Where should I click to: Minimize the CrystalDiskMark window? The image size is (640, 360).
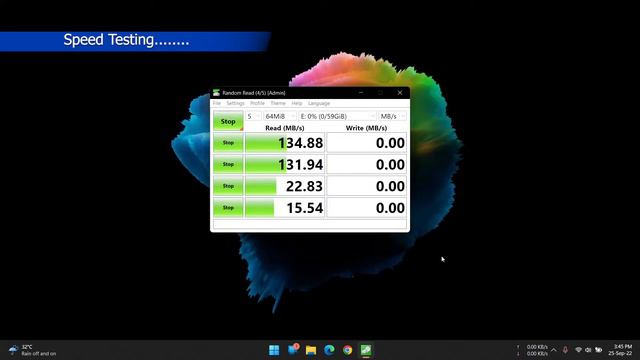point(361,93)
